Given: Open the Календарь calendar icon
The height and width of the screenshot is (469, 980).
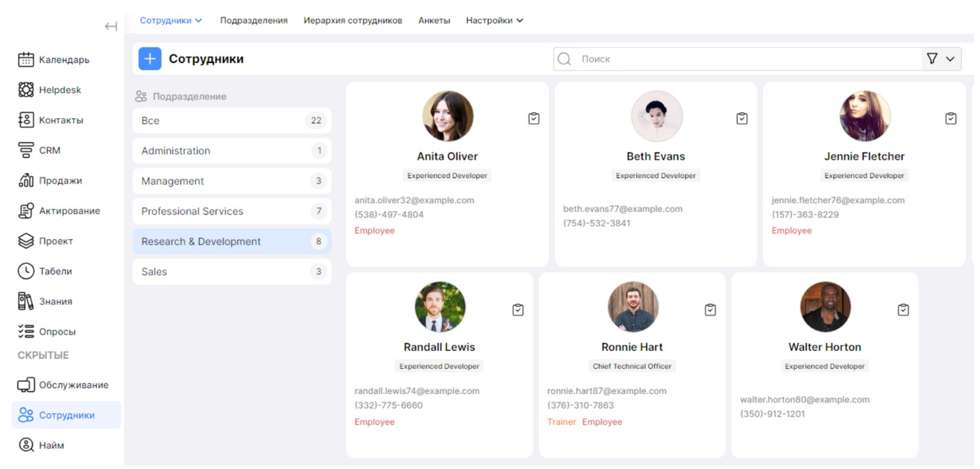Looking at the screenshot, I should (26, 59).
